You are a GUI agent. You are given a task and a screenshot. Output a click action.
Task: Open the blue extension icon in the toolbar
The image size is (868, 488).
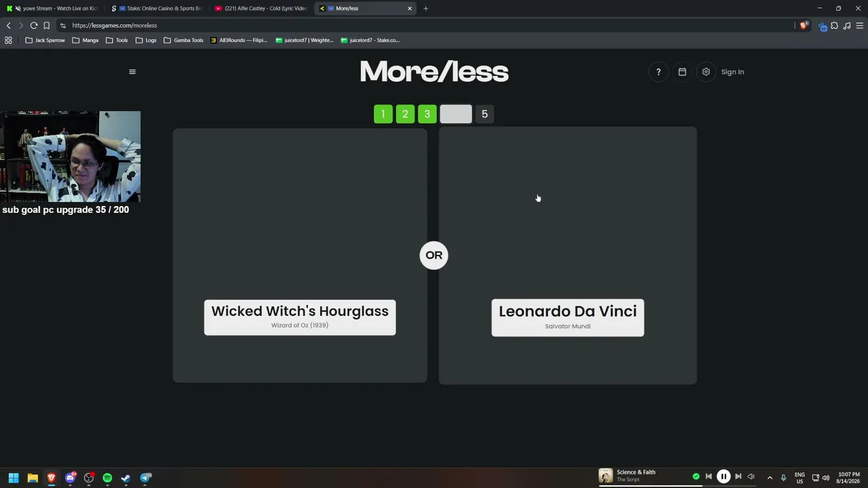point(823,26)
